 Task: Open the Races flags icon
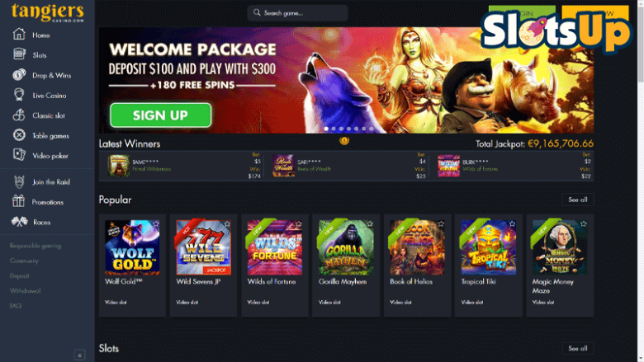(x=19, y=221)
